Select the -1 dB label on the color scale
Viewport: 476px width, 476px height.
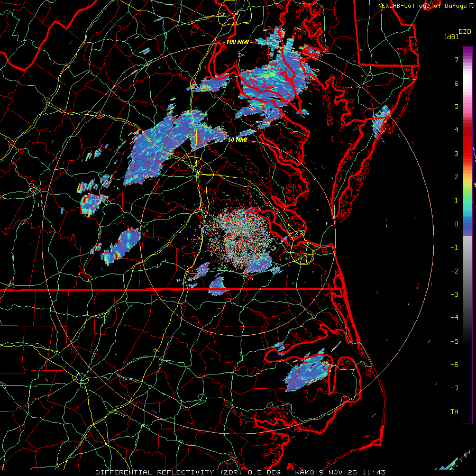point(454,248)
